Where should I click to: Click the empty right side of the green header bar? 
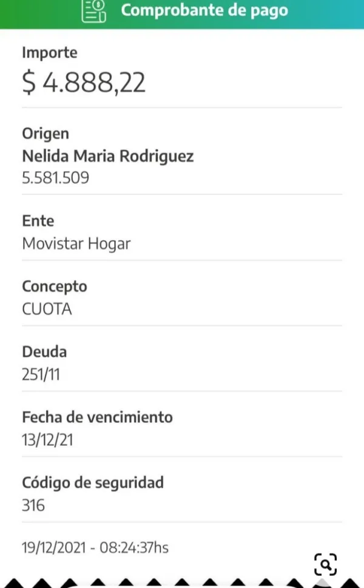[x=331, y=12]
